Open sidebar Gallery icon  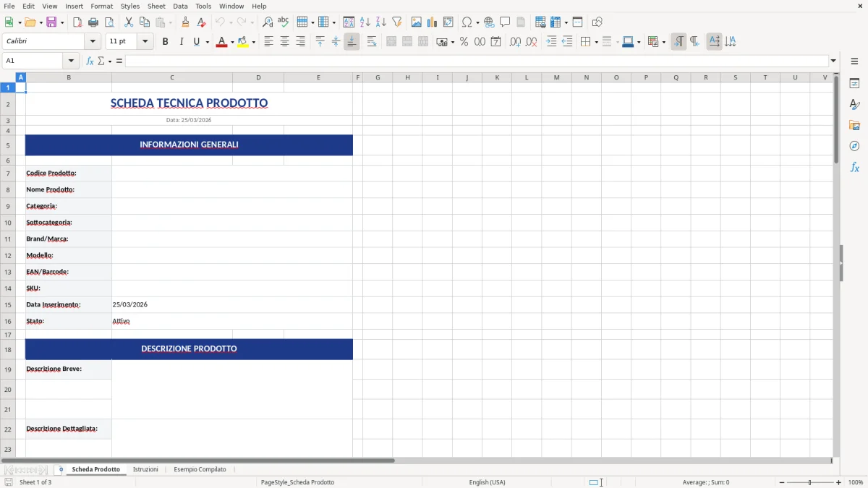(854, 125)
